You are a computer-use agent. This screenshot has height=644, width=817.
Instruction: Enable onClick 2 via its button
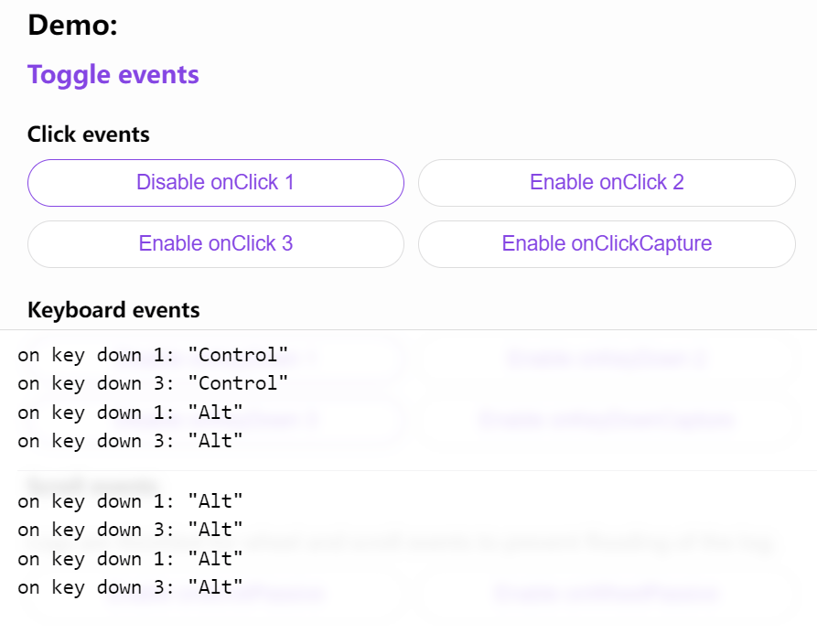tap(607, 183)
